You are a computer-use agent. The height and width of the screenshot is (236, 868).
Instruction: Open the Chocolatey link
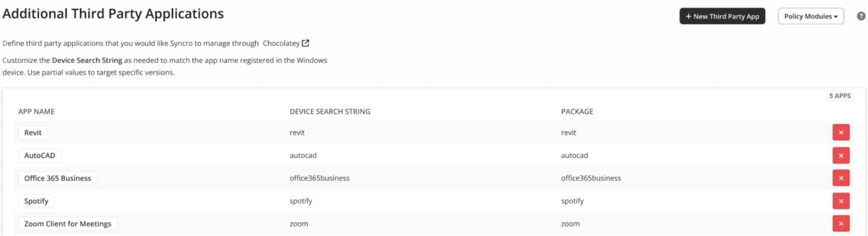[x=281, y=43]
